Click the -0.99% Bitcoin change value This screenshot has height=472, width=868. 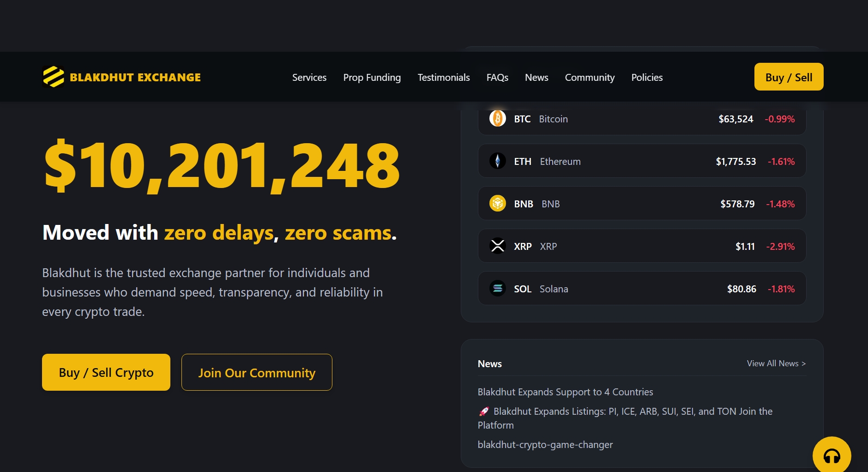[780, 119]
